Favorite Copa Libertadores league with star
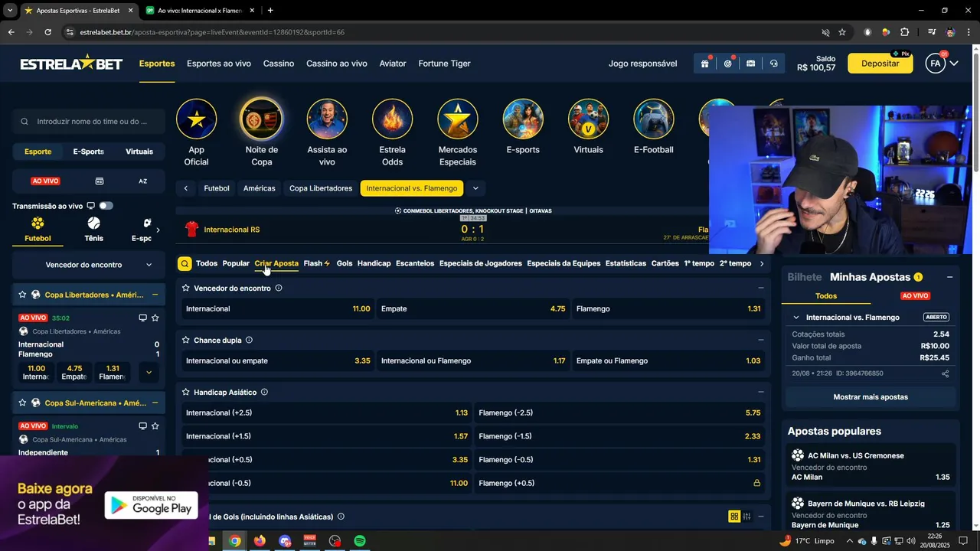980x551 pixels. (22, 295)
